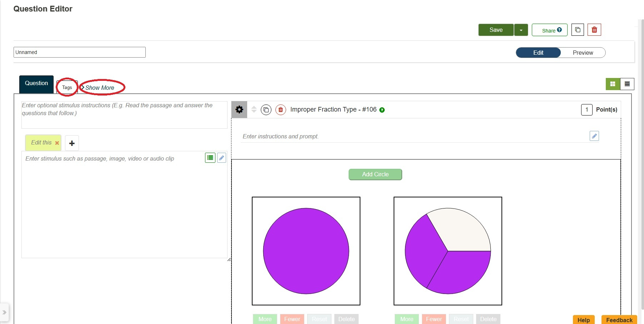Switch to Edit mode

click(x=538, y=53)
